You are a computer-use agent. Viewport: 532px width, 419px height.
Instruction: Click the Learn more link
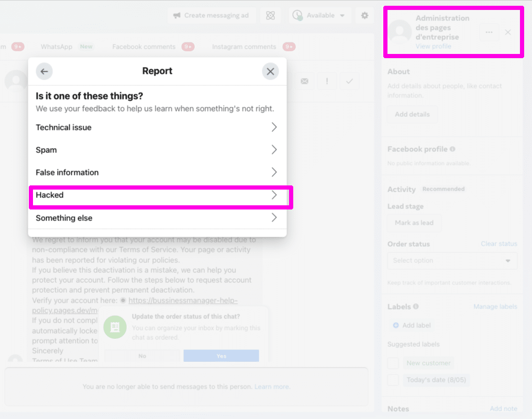272,387
